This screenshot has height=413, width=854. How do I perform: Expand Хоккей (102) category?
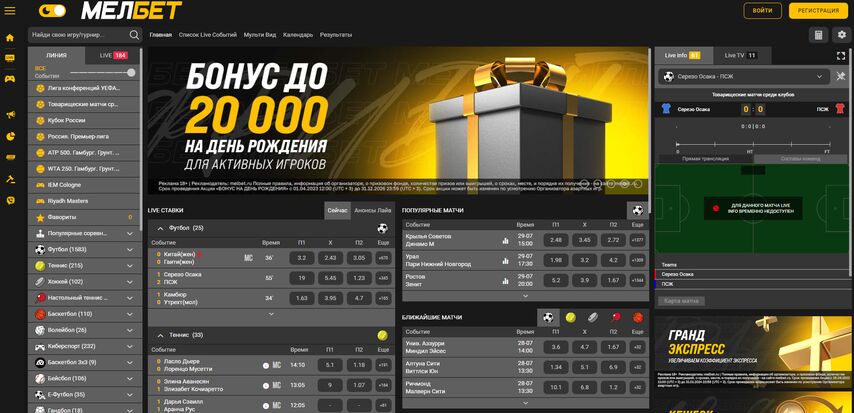(x=84, y=282)
